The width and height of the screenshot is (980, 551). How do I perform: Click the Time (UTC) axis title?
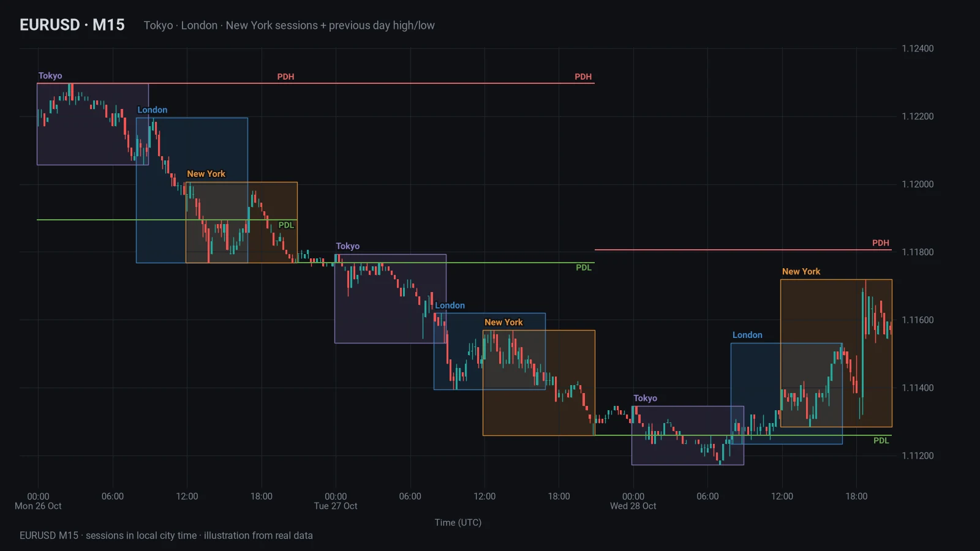point(458,523)
